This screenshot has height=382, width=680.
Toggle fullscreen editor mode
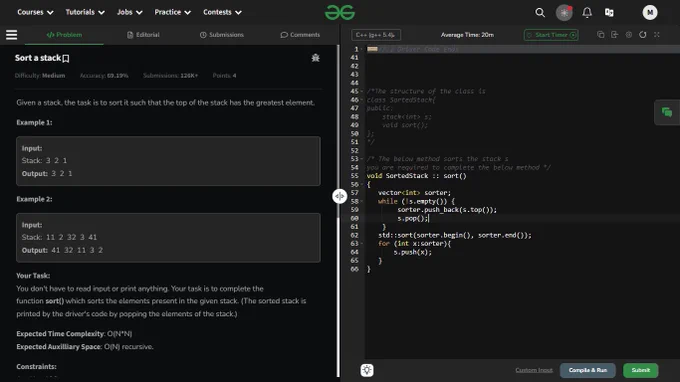(x=657, y=35)
